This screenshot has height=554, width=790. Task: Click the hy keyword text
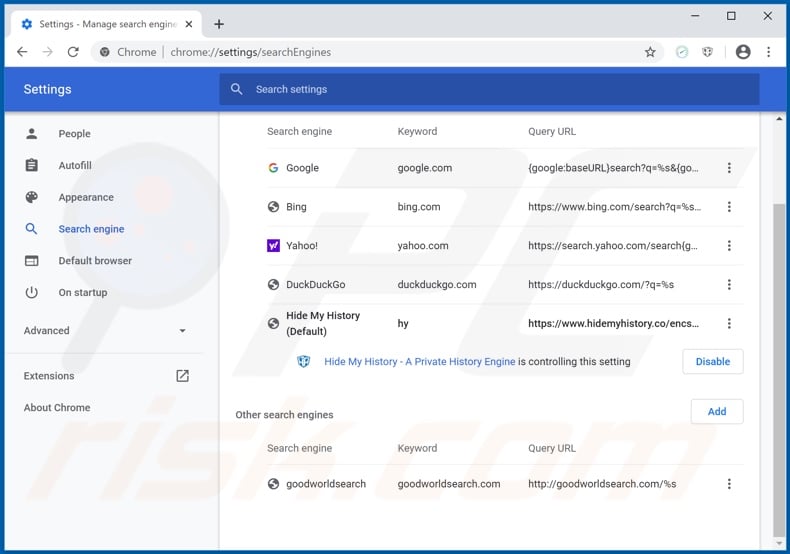coord(403,323)
